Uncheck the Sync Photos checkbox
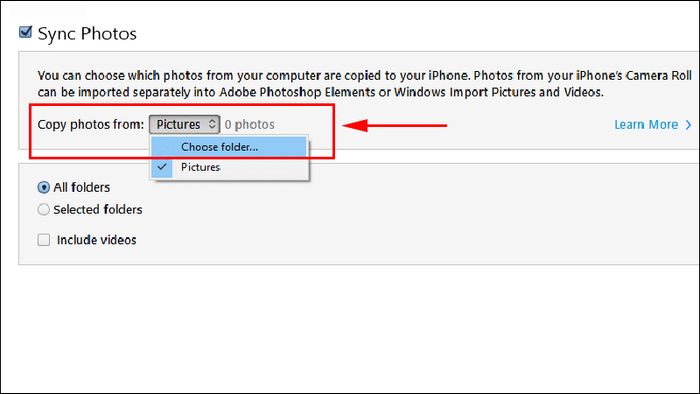The image size is (700, 394). (25, 32)
